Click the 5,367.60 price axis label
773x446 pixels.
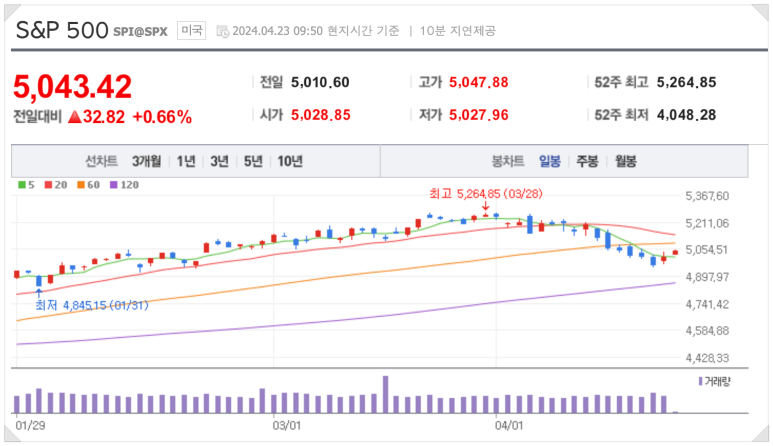pos(707,196)
